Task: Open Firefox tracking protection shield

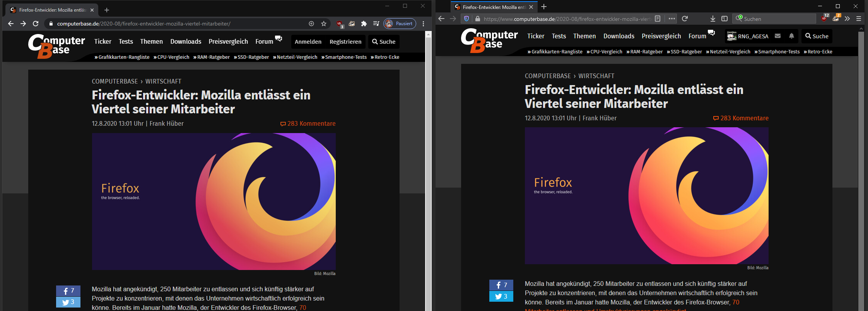Action: click(x=466, y=19)
